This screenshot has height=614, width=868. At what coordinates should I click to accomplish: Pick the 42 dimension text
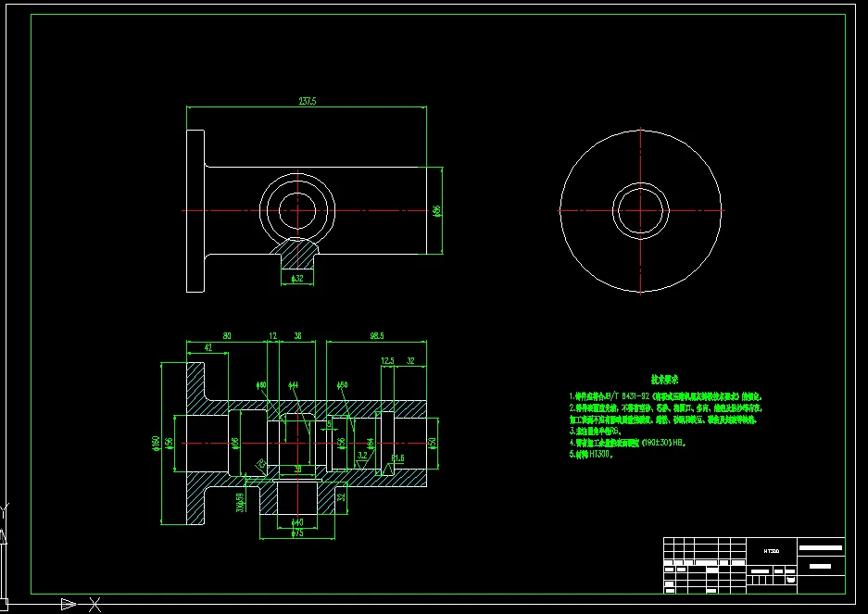[x=208, y=347]
